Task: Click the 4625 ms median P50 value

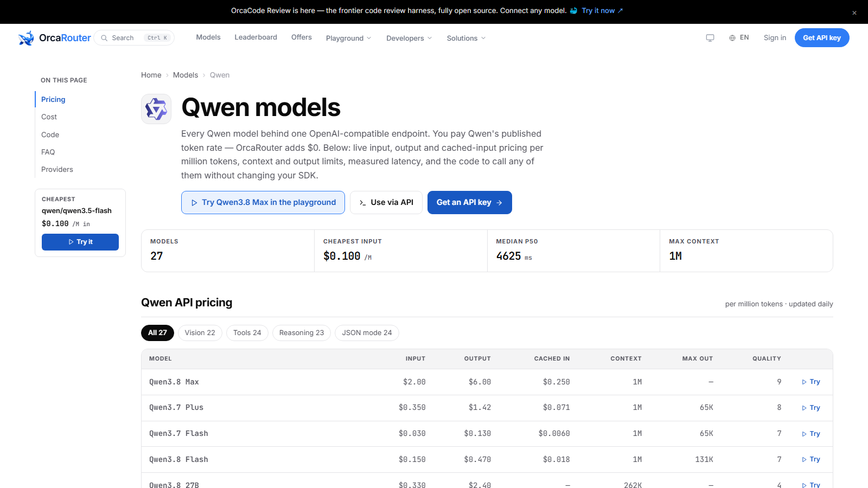Action: click(514, 256)
